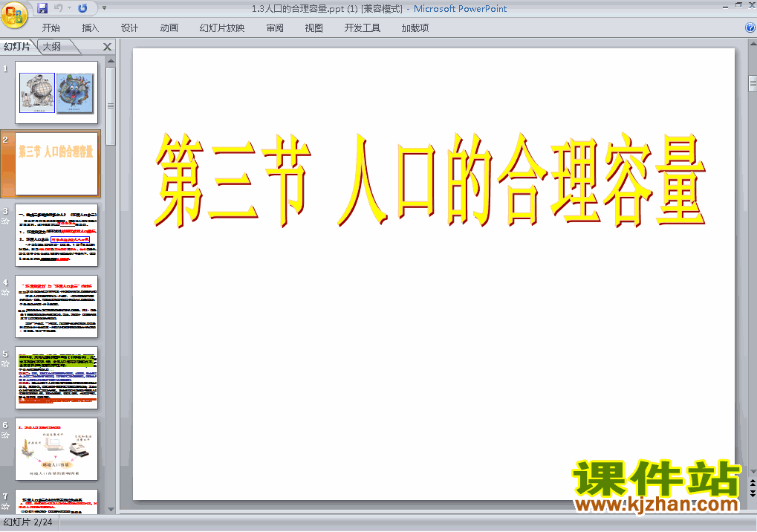The height and width of the screenshot is (532, 757).
Task: Switch the left pane to the 大纲 tab
Action: pyautogui.click(x=52, y=47)
